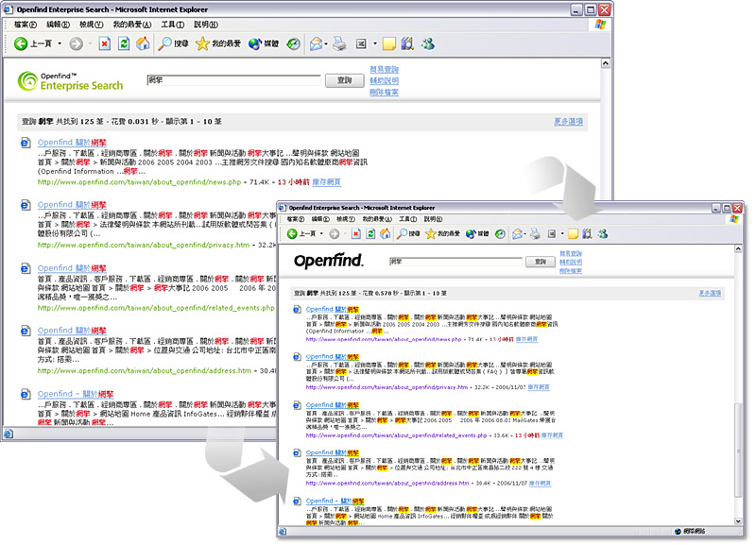756x545 pixels.
Task: Expand the Back history dropdown arrow in back window
Action: (60, 43)
